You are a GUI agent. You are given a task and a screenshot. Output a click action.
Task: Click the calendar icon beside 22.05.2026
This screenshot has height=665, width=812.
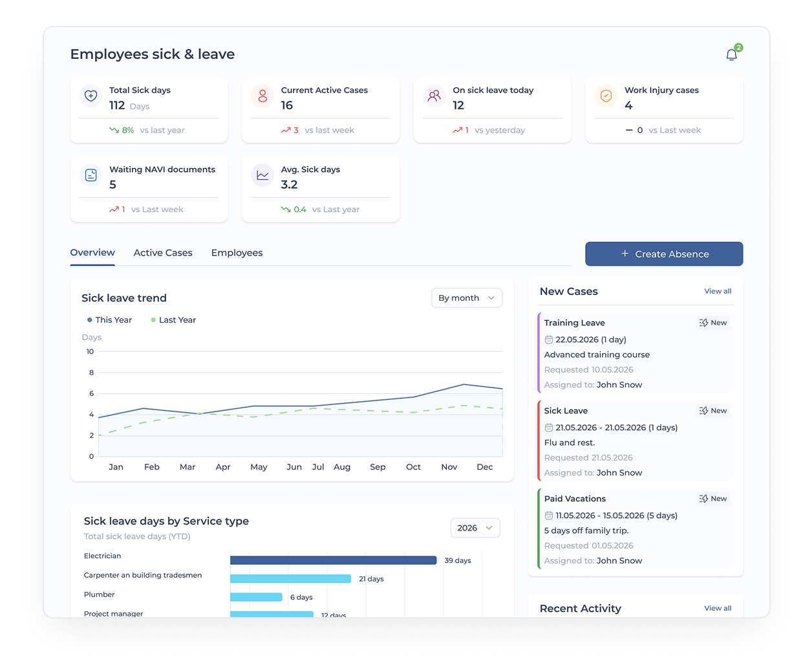coord(549,340)
